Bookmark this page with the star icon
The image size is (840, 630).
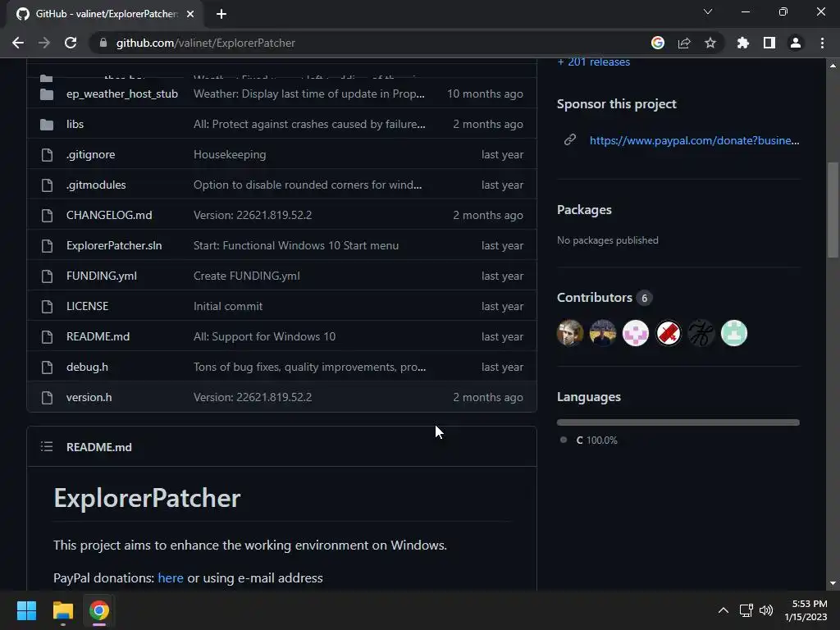(x=710, y=43)
